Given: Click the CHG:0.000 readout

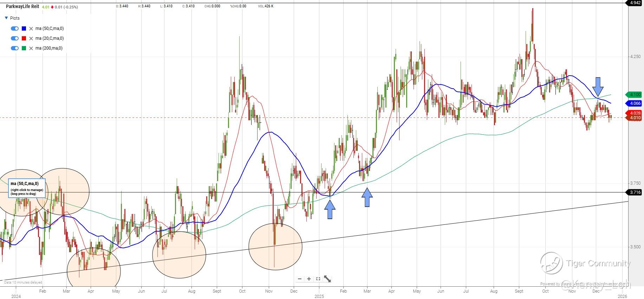Looking at the screenshot, I should pyautogui.click(x=212, y=6).
